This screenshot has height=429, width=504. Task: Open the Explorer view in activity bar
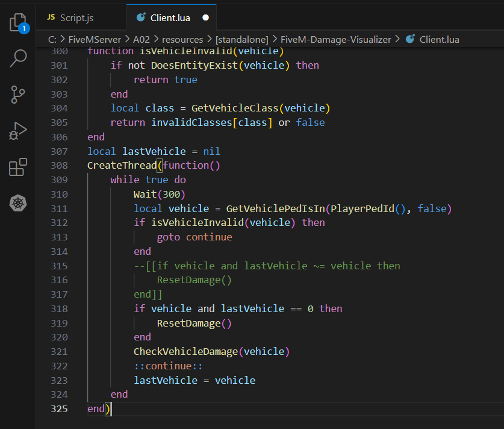tap(17, 22)
